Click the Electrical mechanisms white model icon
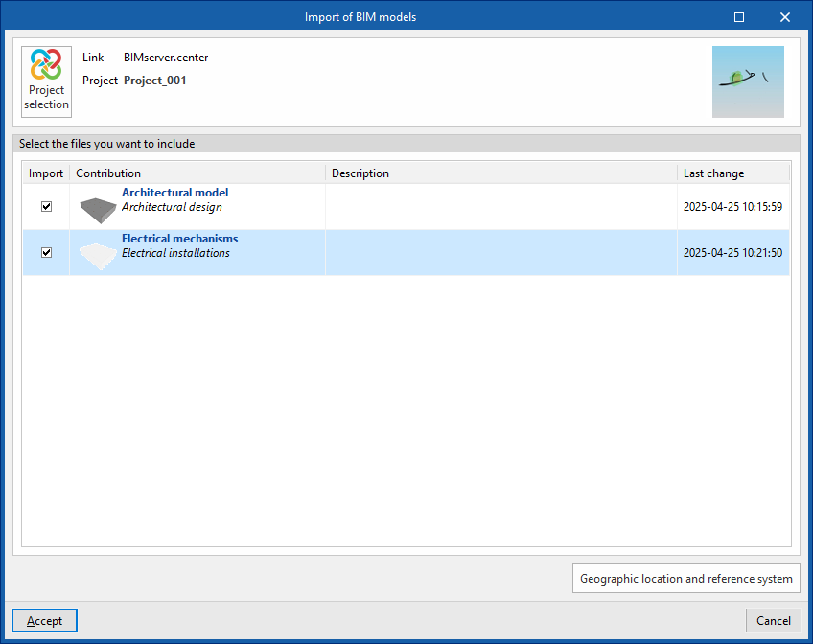This screenshot has height=644, width=813. (x=97, y=254)
